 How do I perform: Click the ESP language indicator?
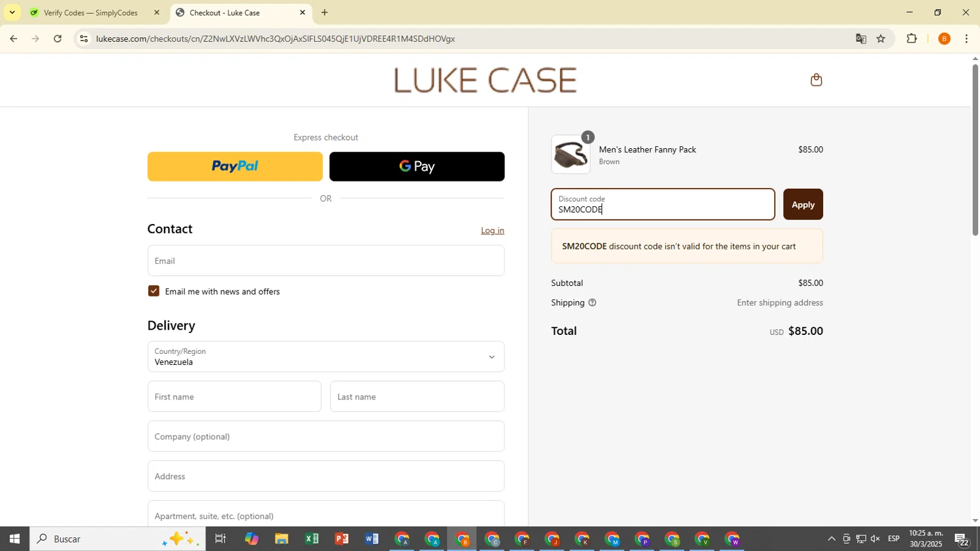[x=894, y=539]
